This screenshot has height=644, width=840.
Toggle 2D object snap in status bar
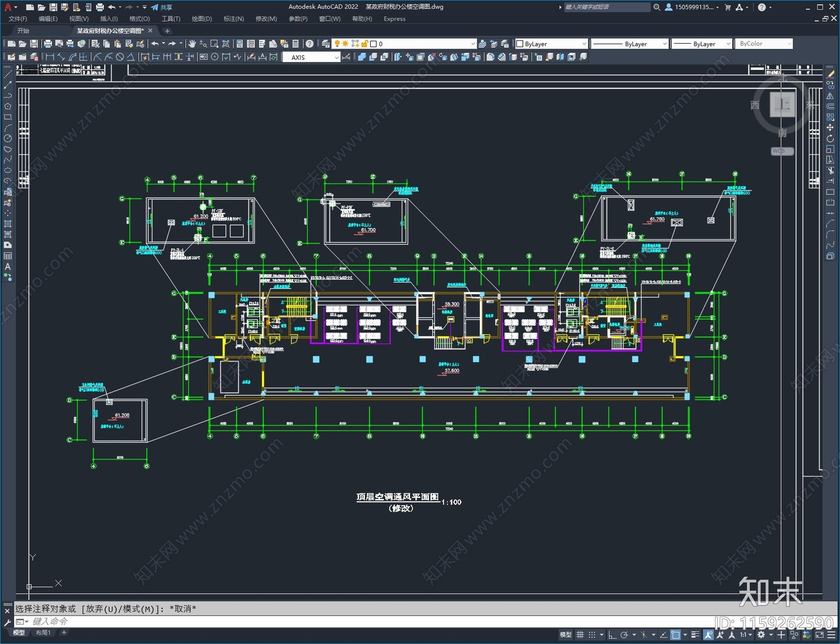pyautogui.click(x=676, y=635)
